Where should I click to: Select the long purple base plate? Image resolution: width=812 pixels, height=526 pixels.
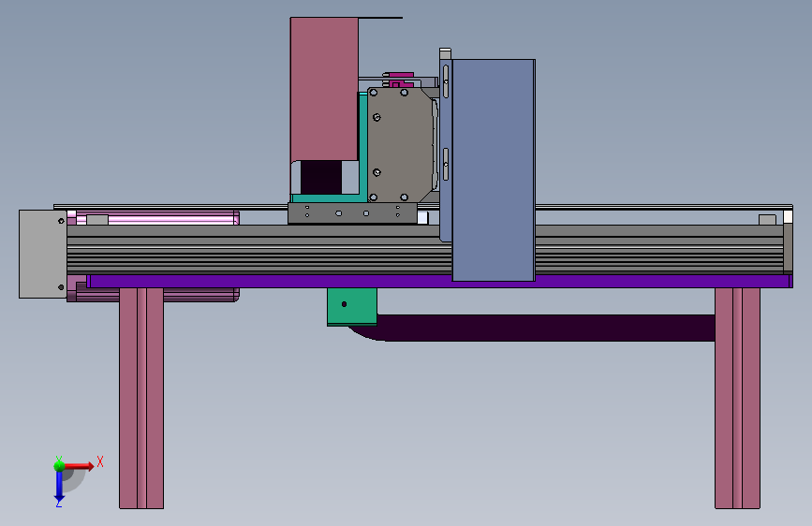click(x=439, y=281)
